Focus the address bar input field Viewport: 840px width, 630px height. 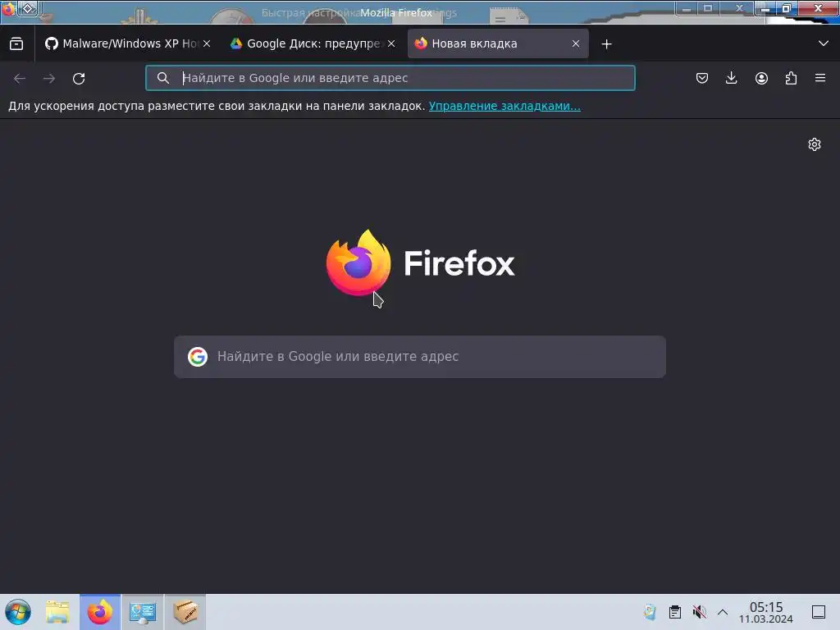[x=390, y=78]
